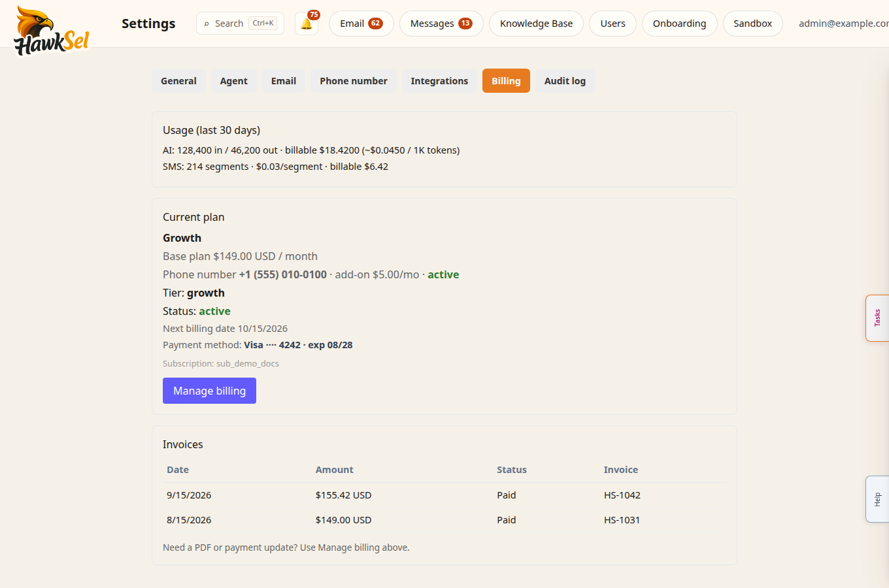Open the Onboarding section
This screenshot has width=889, height=588.
point(679,24)
